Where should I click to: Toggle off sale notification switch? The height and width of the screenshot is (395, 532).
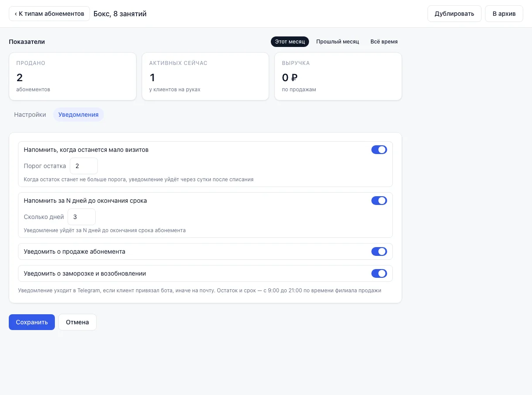(379, 251)
